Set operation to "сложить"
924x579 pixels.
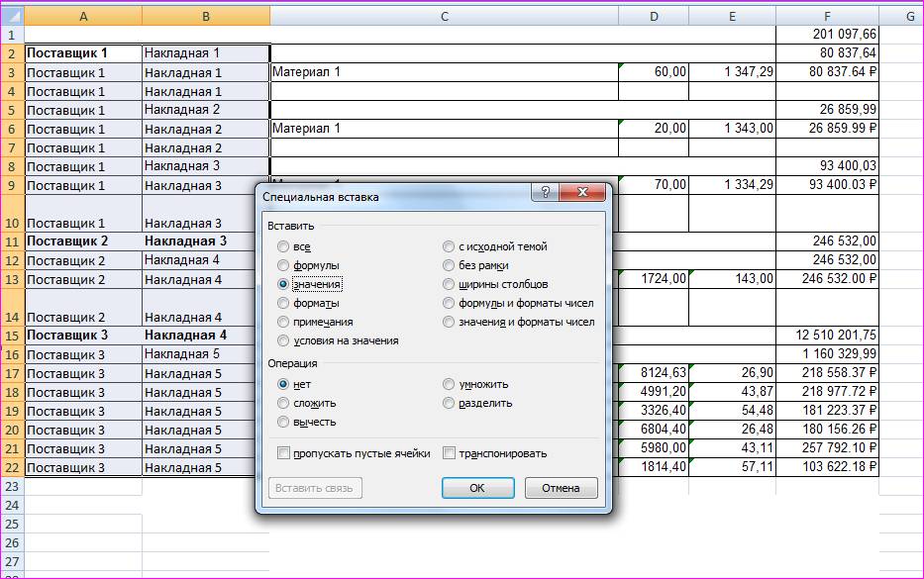[x=284, y=403]
